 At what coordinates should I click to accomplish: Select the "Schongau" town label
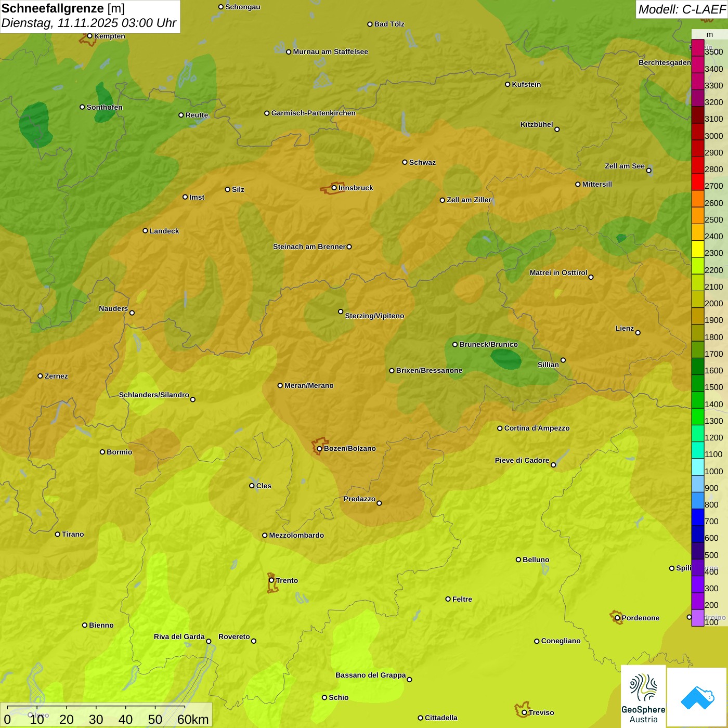[x=243, y=7]
